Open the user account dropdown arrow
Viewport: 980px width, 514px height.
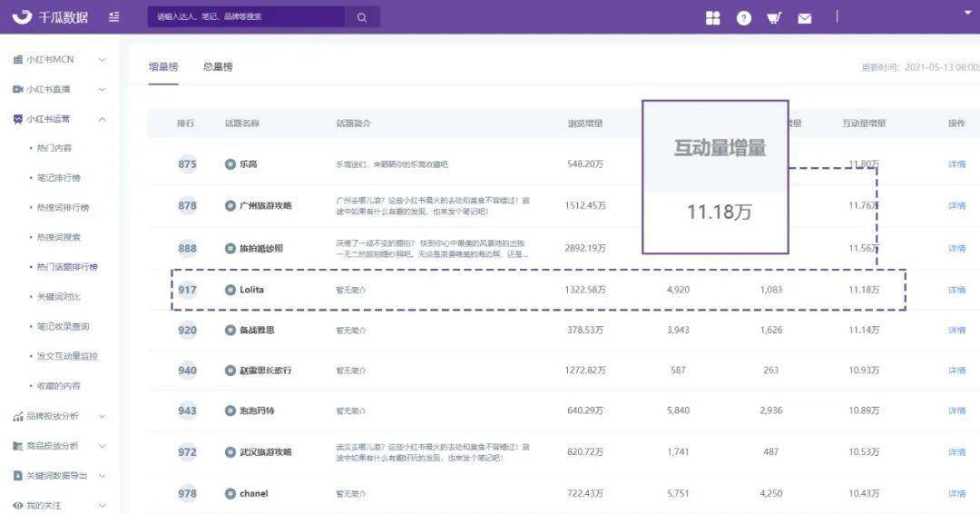967,13
